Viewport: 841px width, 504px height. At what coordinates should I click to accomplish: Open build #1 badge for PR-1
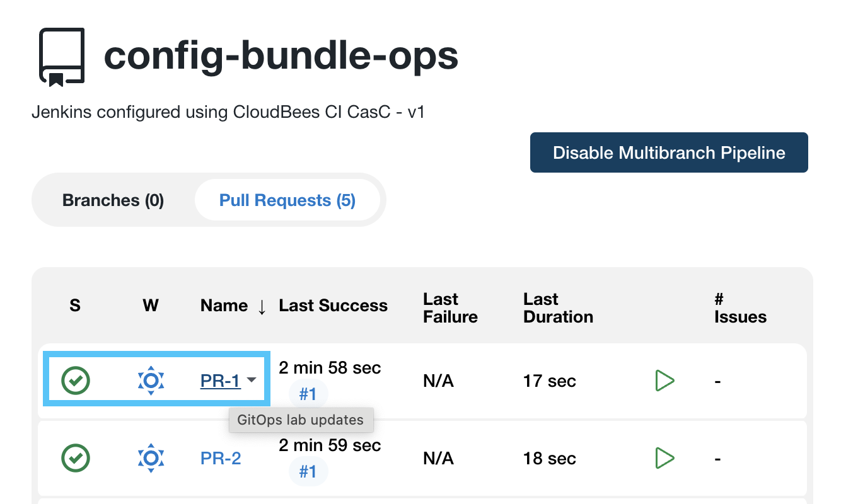(x=308, y=394)
